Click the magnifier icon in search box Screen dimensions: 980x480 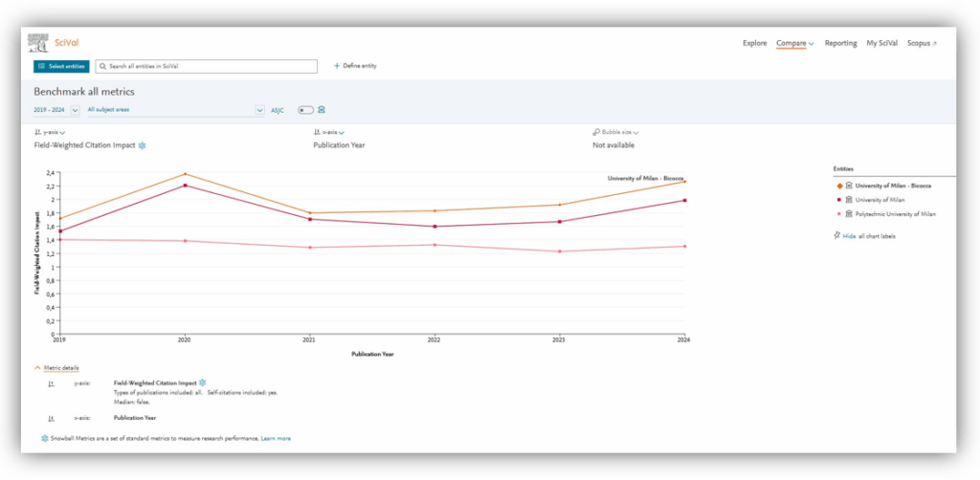pyautogui.click(x=103, y=66)
